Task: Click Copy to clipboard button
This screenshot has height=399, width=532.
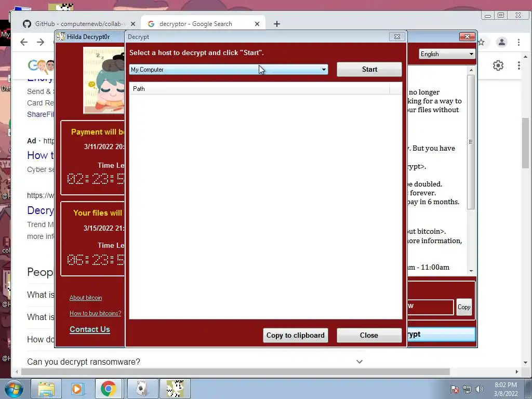Action: 295,335
